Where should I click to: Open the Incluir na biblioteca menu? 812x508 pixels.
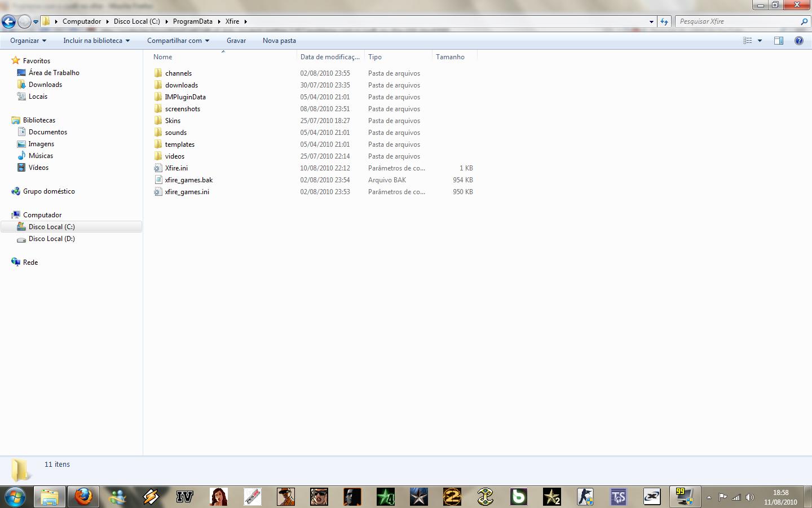click(96, 41)
